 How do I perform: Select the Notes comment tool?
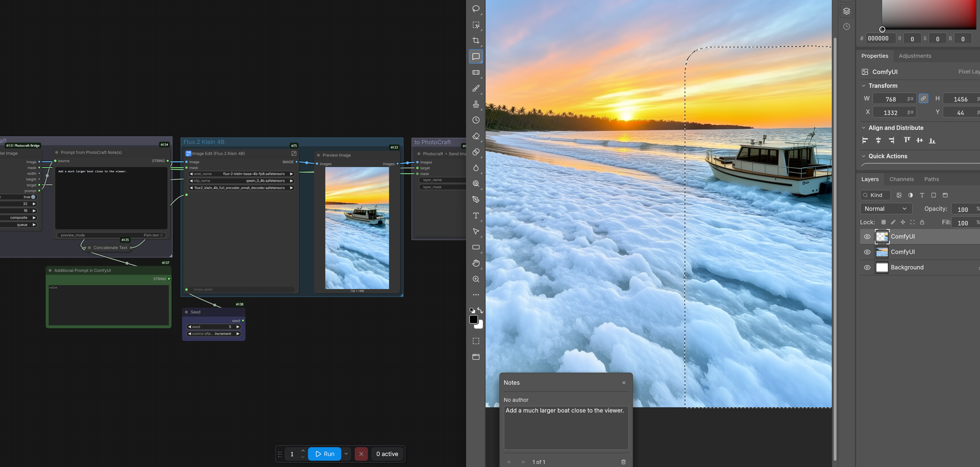click(475, 57)
